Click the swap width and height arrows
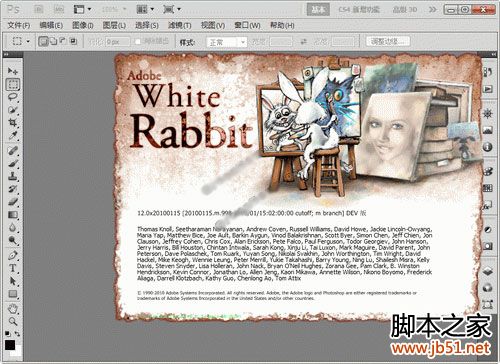The height and width of the screenshot is (364, 500). (303, 42)
